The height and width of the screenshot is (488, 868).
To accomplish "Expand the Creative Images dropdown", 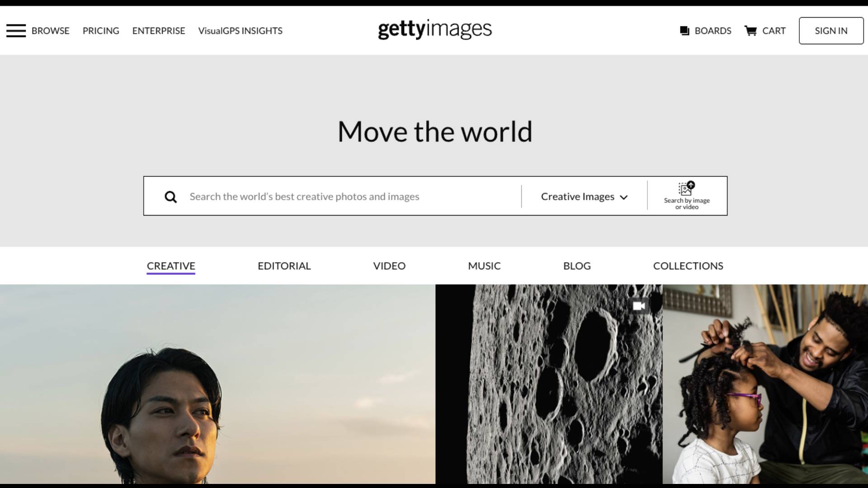I will pyautogui.click(x=584, y=197).
